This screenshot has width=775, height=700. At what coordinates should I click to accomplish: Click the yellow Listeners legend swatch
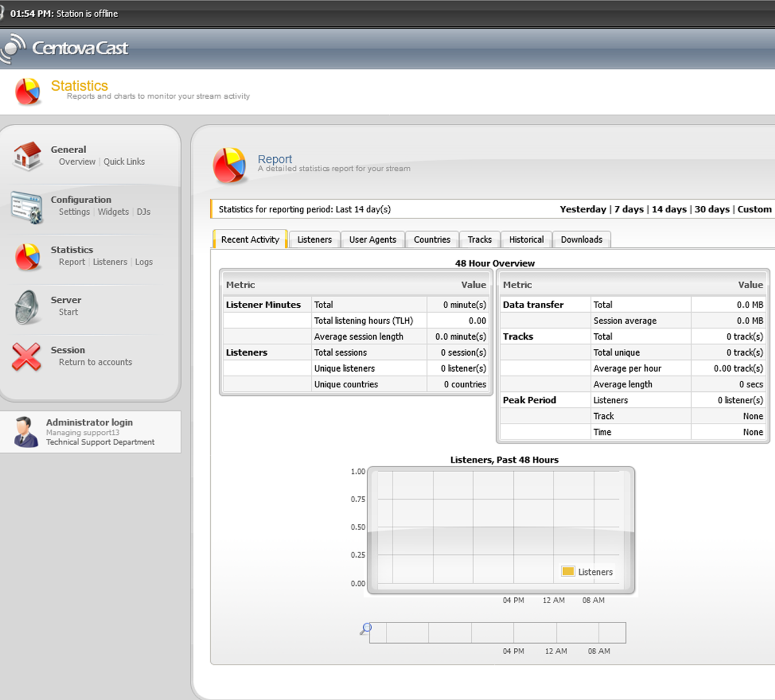[x=568, y=571]
